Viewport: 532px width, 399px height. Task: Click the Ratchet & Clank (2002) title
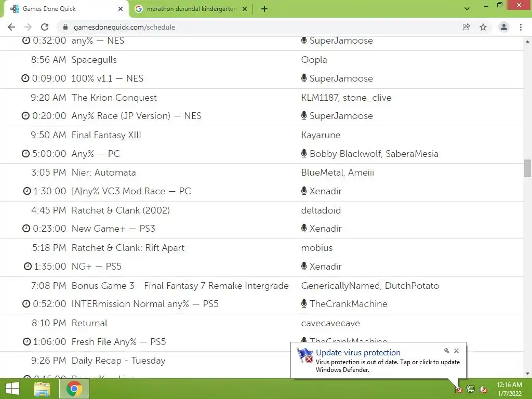121,210
